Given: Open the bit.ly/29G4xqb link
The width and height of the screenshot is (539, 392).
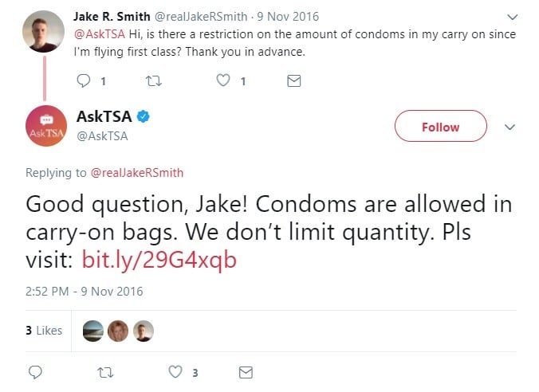Looking at the screenshot, I should pyautogui.click(x=159, y=260).
